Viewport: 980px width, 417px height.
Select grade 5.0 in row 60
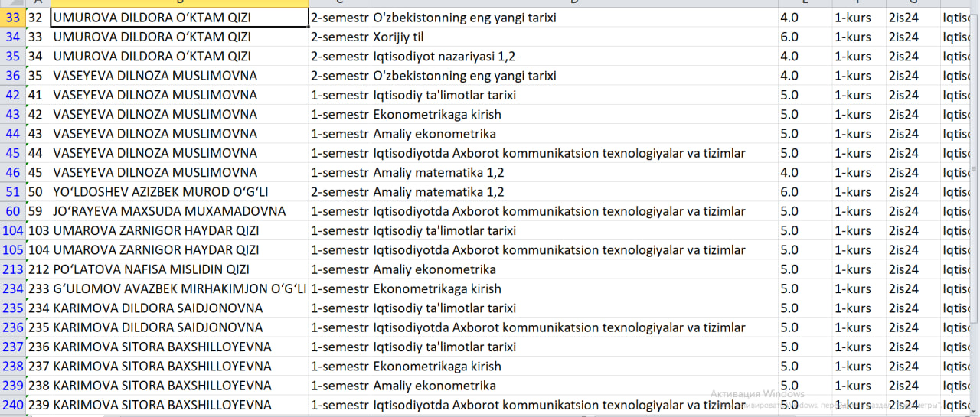click(x=805, y=211)
